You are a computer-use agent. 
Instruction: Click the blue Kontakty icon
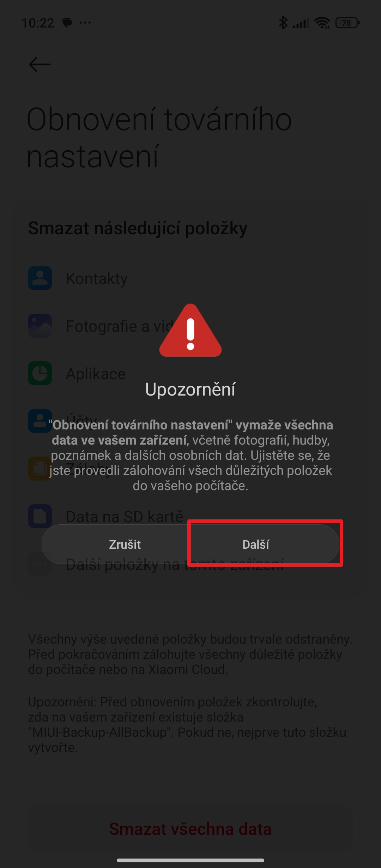tap(40, 278)
